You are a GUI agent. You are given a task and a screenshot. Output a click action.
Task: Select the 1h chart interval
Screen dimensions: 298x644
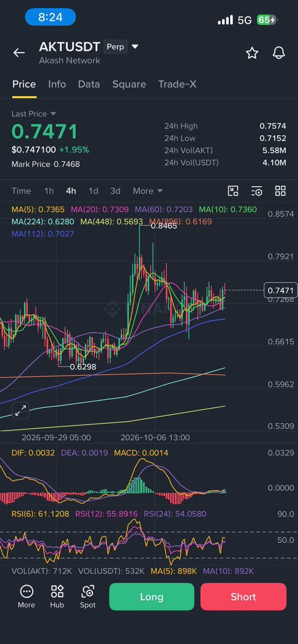coord(49,191)
